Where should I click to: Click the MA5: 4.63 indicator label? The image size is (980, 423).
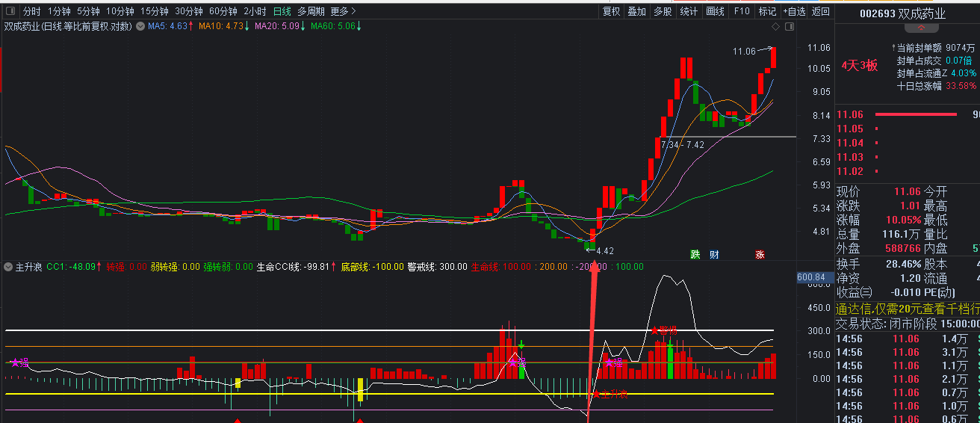(170, 27)
